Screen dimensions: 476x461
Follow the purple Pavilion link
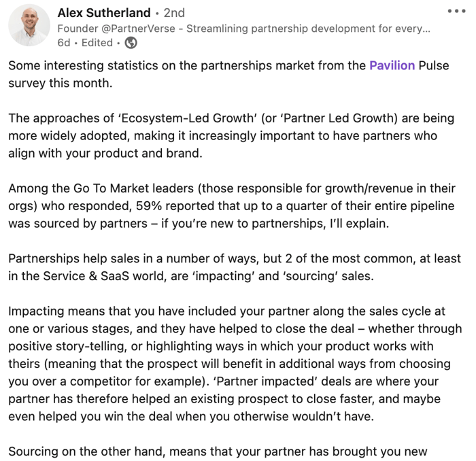tap(392, 65)
